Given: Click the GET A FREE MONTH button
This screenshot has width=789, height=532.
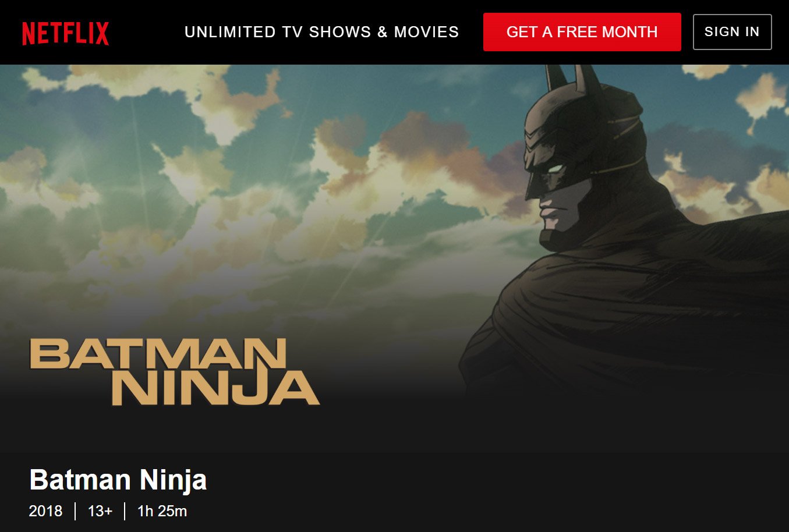Looking at the screenshot, I should [x=582, y=32].
